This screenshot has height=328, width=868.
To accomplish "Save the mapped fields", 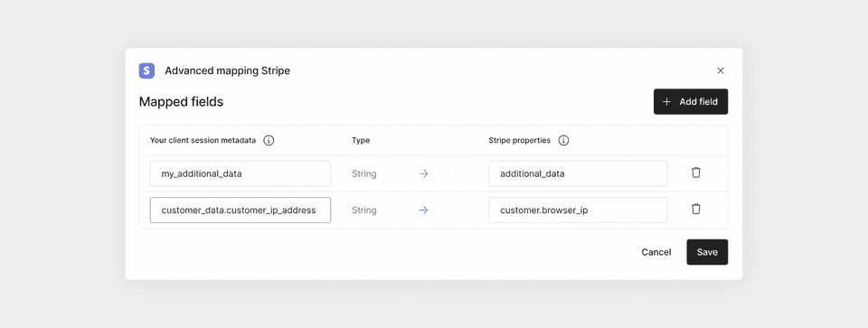I will click(x=707, y=252).
